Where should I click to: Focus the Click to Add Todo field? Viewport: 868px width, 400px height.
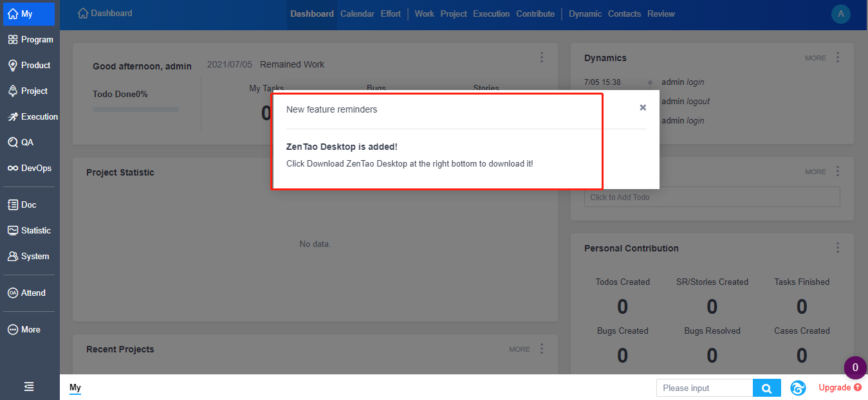click(712, 197)
